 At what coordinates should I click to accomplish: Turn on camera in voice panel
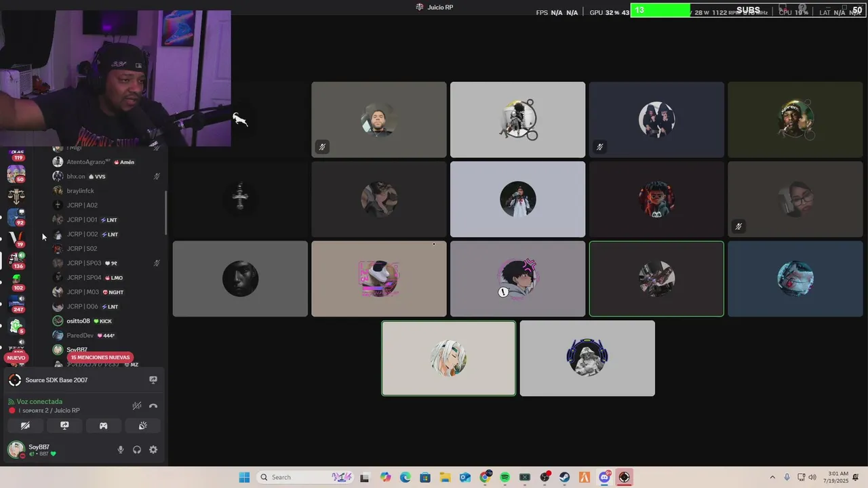click(x=25, y=426)
